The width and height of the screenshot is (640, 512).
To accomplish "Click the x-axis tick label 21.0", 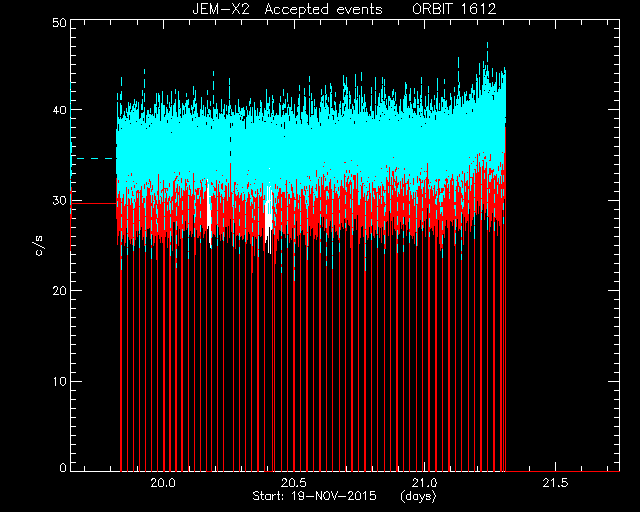I will coord(424,483).
